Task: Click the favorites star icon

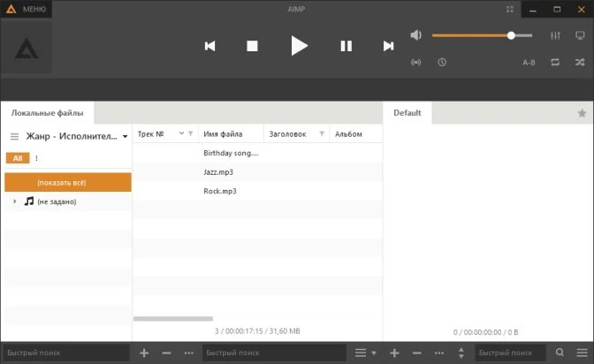Action: 582,113
